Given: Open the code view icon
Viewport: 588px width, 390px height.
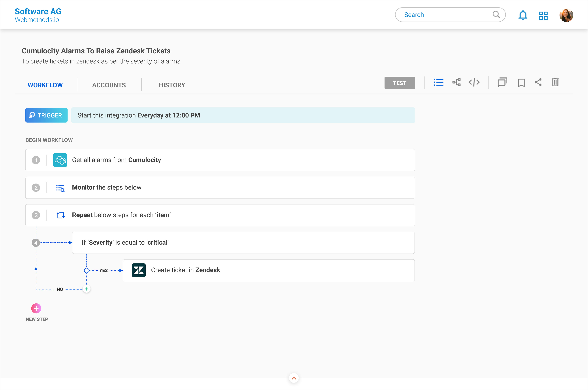Looking at the screenshot, I should (474, 82).
